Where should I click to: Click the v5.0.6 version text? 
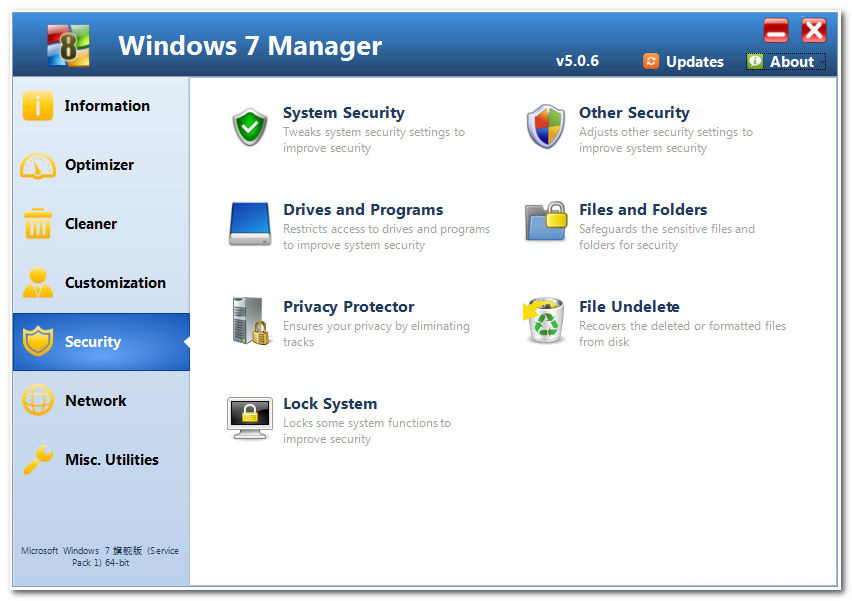[x=577, y=60]
